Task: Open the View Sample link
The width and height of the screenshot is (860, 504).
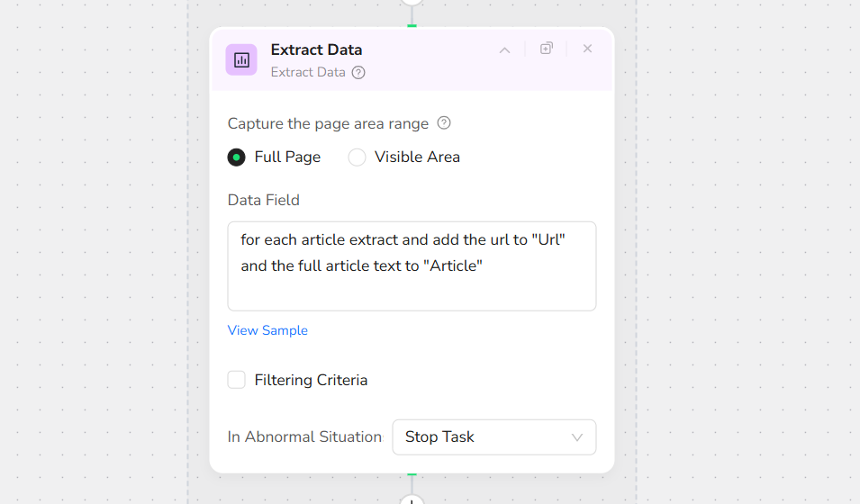Action: click(x=267, y=330)
